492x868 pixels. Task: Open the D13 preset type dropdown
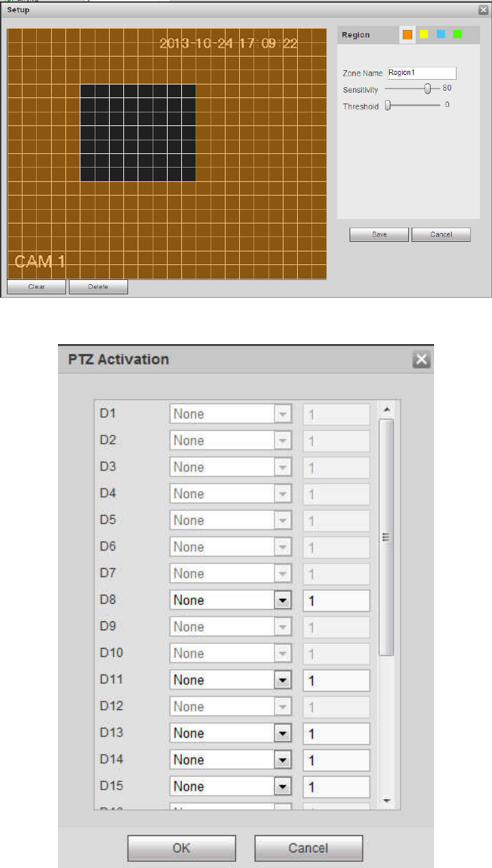(231, 733)
